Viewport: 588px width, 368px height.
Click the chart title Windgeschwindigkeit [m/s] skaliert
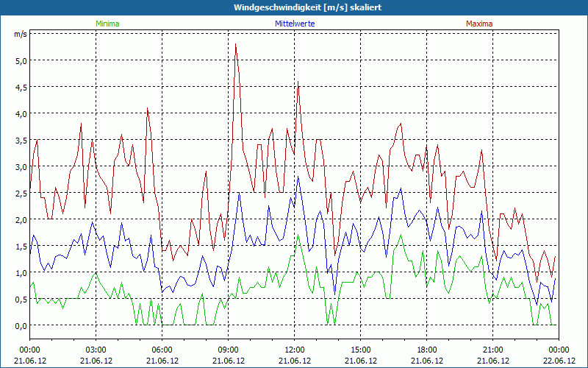307,7
